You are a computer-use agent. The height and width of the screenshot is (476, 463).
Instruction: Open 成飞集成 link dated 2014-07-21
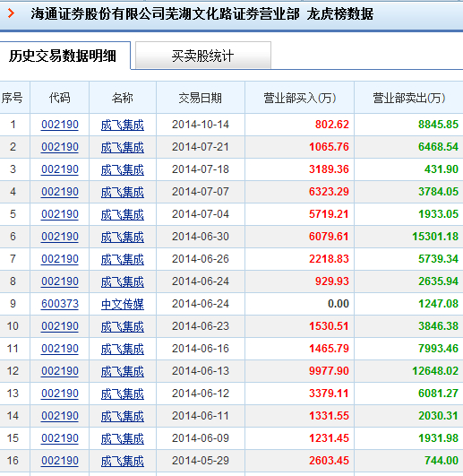coord(123,147)
